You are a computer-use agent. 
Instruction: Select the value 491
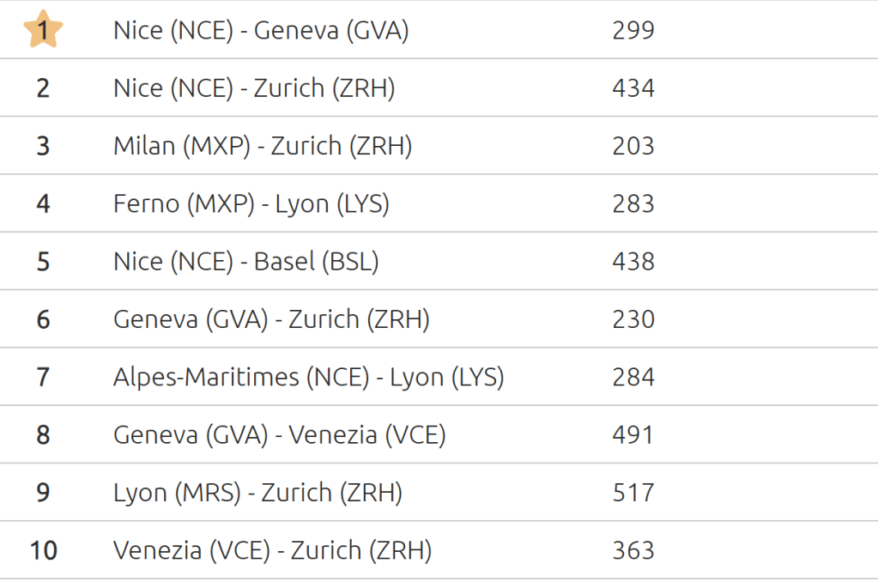click(633, 434)
